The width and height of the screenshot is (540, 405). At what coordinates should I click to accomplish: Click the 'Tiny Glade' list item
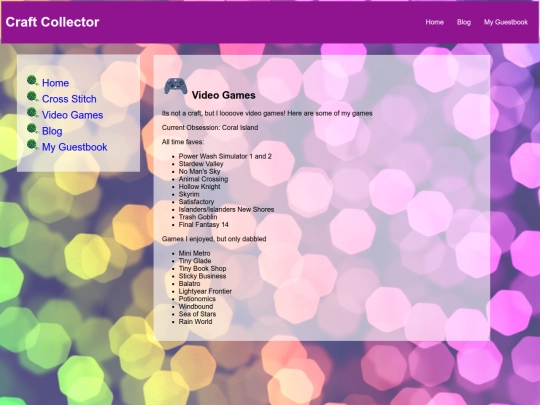point(195,261)
